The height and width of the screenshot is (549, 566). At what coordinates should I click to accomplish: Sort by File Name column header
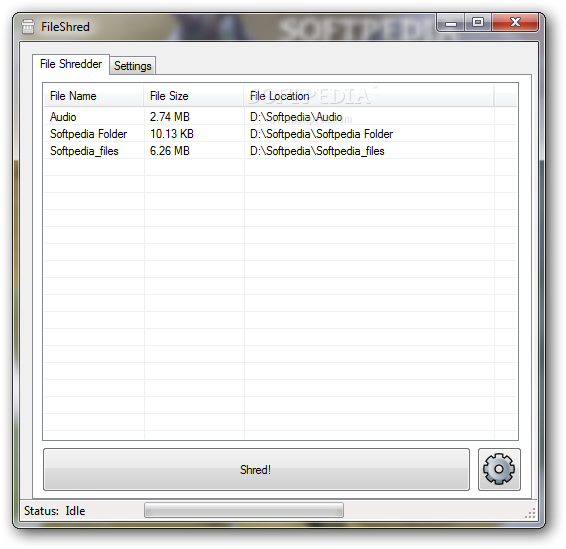pyautogui.click(x=94, y=96)
